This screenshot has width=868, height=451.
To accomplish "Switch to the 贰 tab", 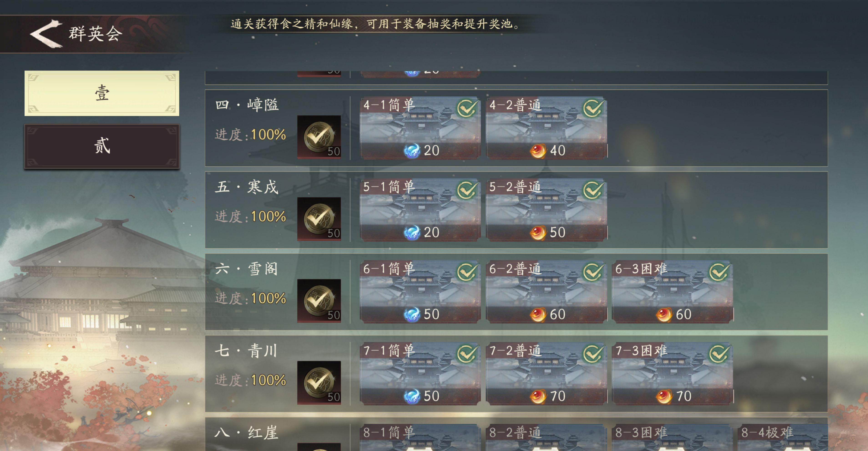I will coord(102,146).
